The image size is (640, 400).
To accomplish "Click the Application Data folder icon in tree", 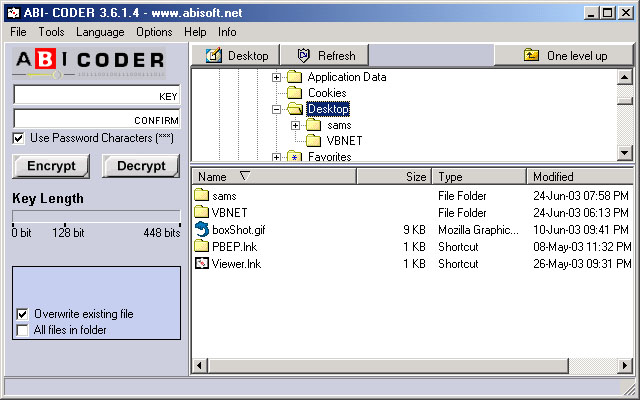I will point(294,77).
